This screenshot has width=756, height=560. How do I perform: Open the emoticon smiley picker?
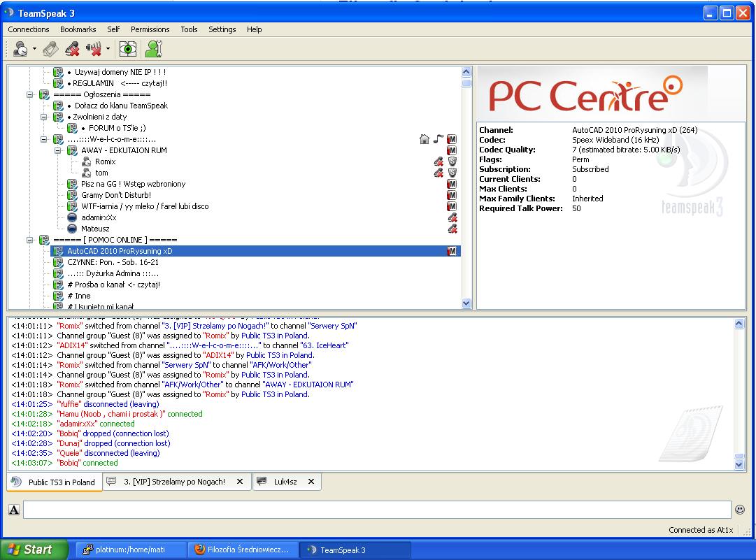pos(740,510)
